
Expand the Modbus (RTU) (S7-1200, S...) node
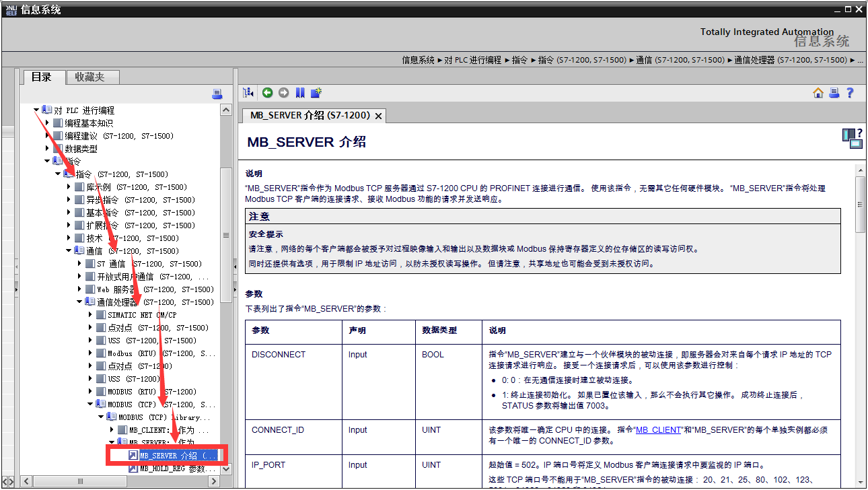click(x=90, y=353)
